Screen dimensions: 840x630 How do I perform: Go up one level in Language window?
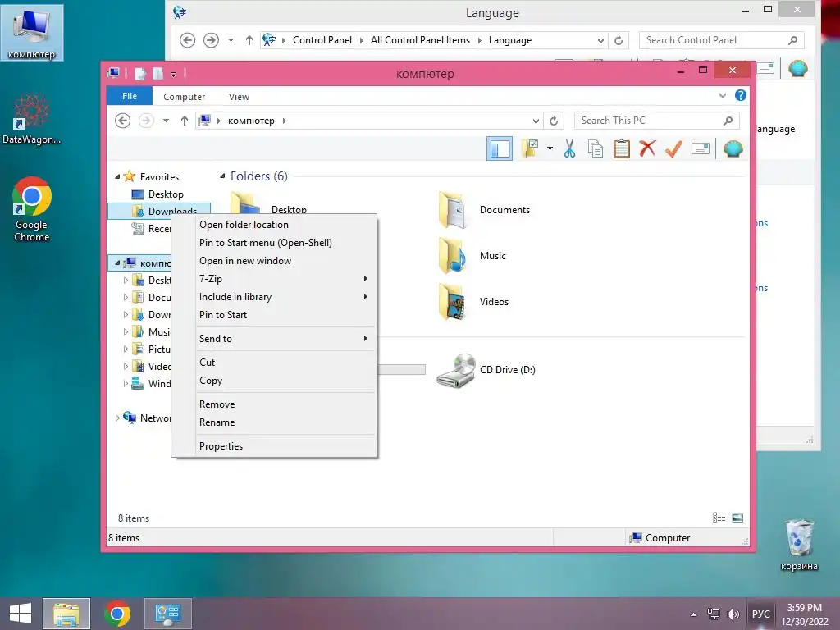click(x=249, y=40)
